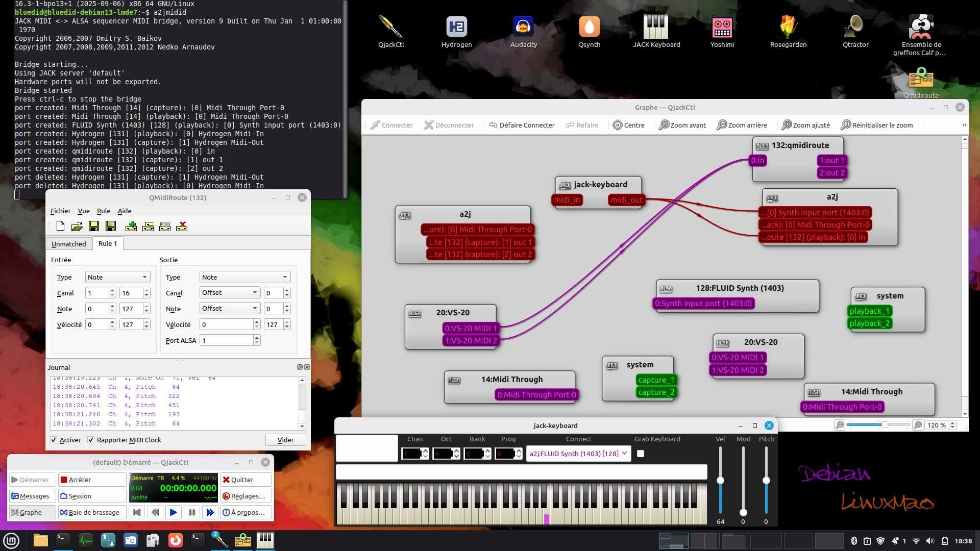The height and width of the screenshot is (551, 980).
Task: Toggle the Grab Keyboard checkbox
Action: 641,454
